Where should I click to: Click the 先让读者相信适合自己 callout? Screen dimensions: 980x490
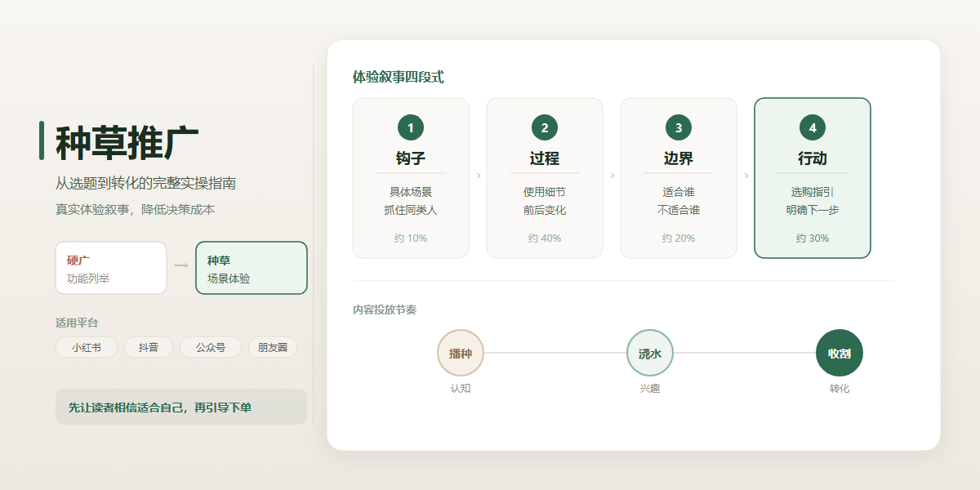tap(181, 407)
